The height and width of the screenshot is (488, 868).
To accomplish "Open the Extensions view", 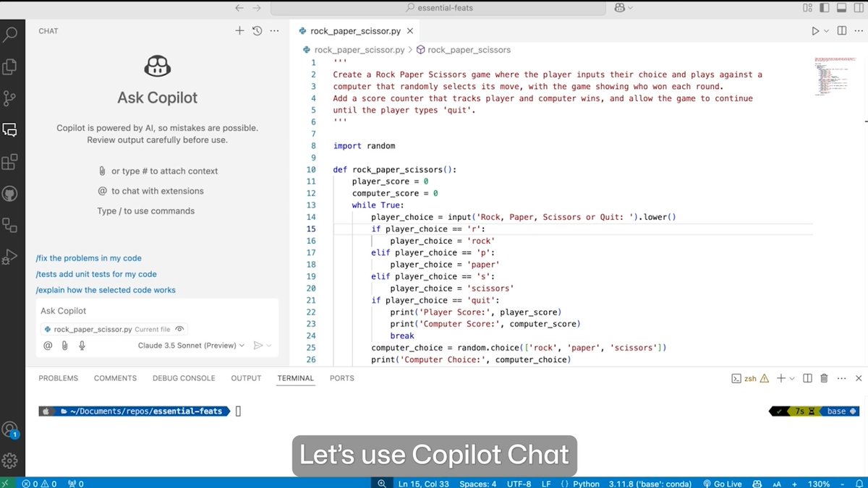I will [x=10, y=162].
